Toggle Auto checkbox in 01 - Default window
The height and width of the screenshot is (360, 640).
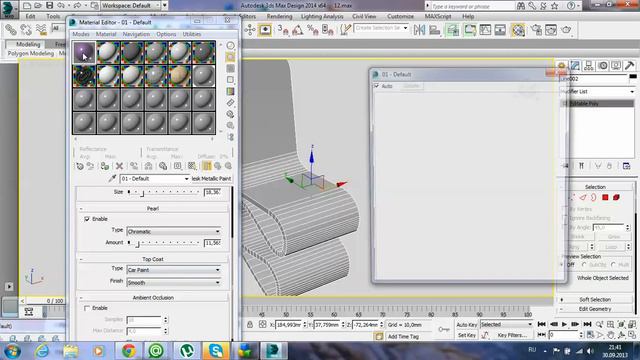click(x=377, y=86)
